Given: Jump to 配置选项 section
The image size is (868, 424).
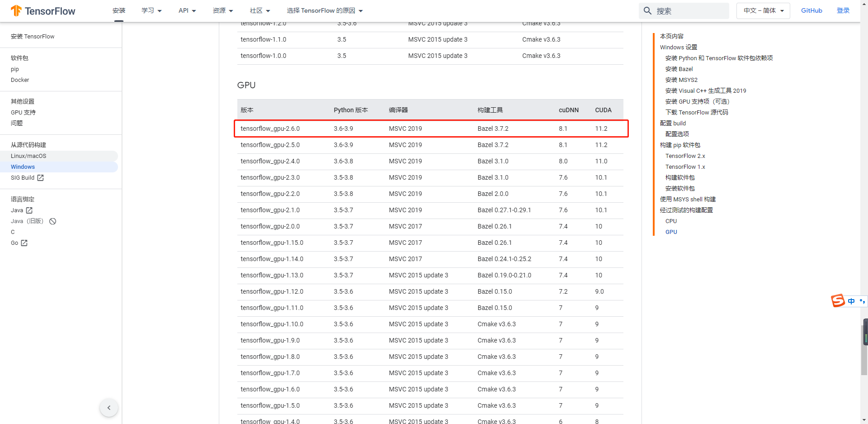Looking at the screenshot, I should pyautogui.click(x=677, y=134).
